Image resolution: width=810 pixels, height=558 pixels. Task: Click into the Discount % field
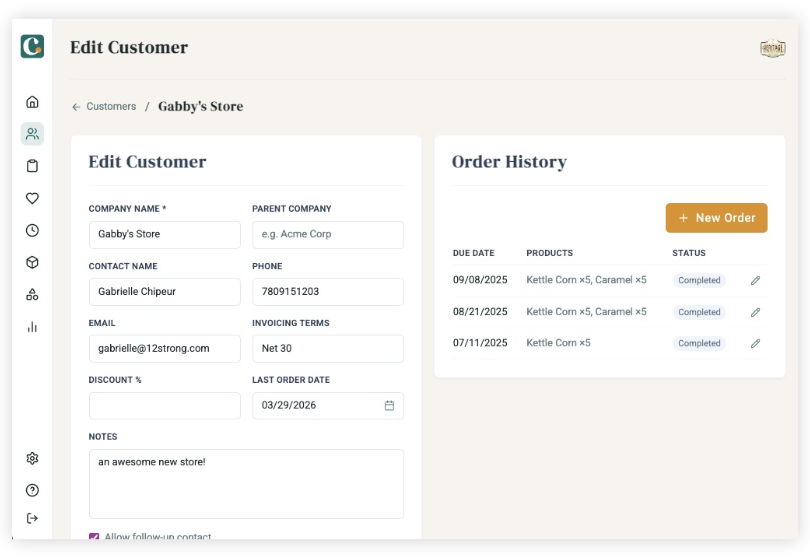pos(164,405)
